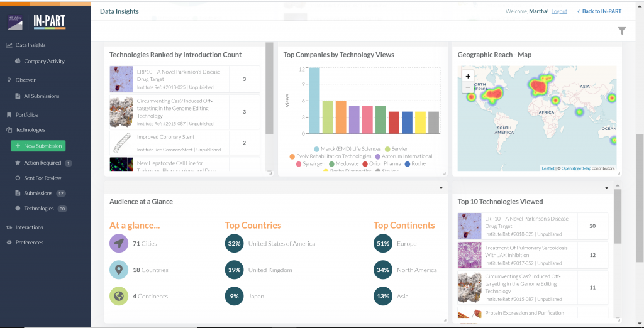Viewport: 644px width, 328px height.
Task: Click the 19% United Kingdom badge
Action: [x=234, y=270]
